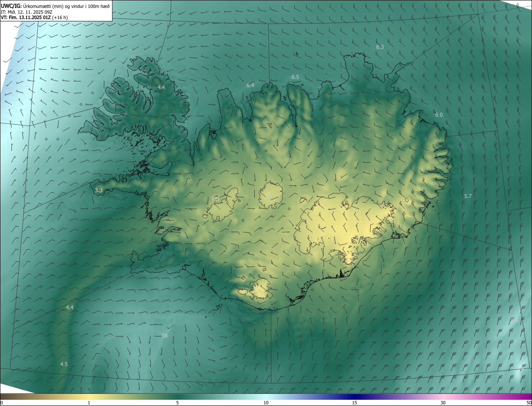Click the color scale label 5
Image resolution: width=532 pixels, height=406 pixels.
point(177,403)
